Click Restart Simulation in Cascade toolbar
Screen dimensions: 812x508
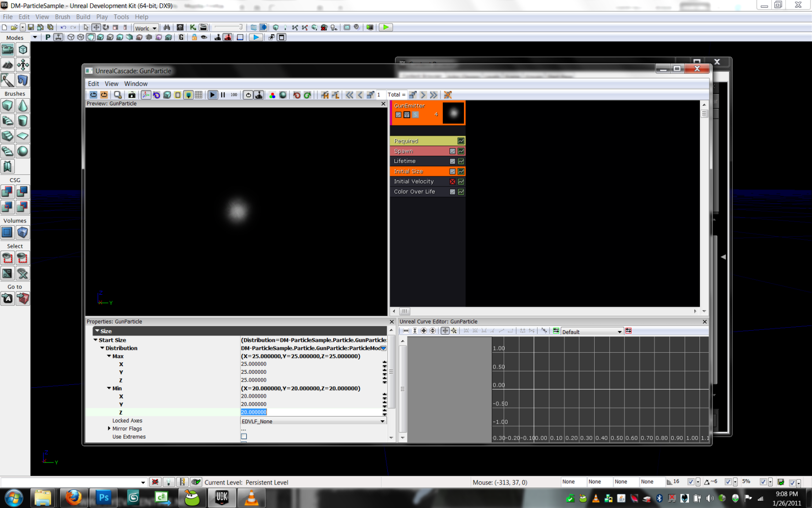93,95
